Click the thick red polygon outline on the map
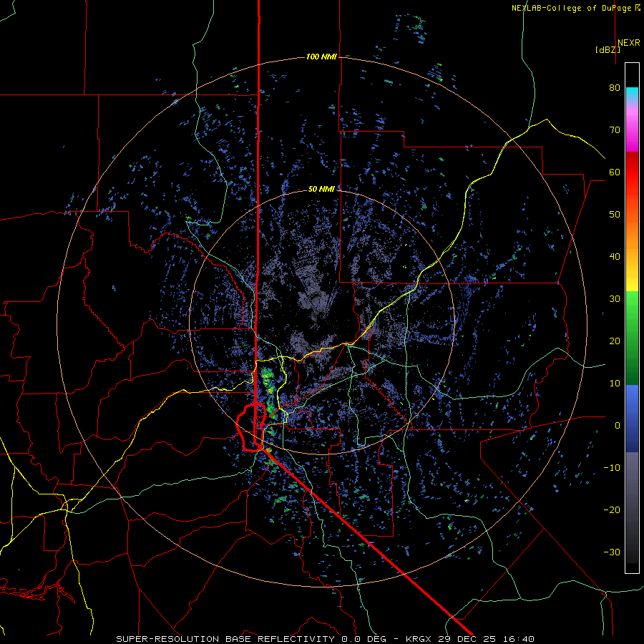 (x=250, y=427)
